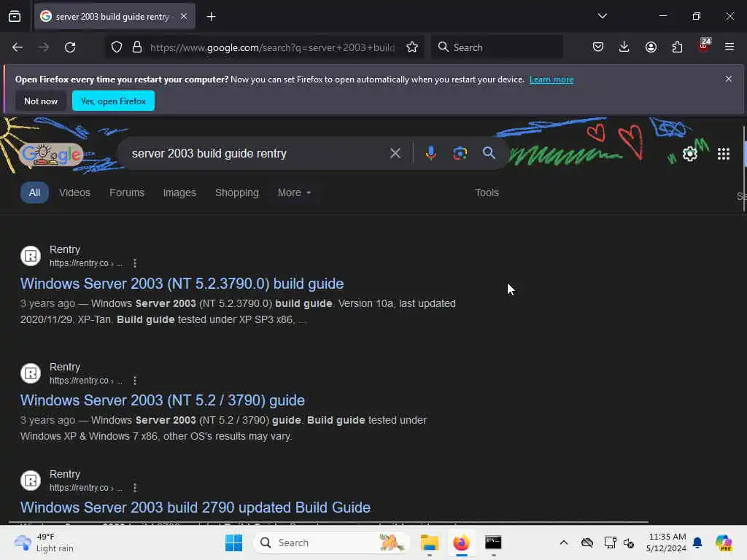Open tracking protection shield icon

click(117, 47)
